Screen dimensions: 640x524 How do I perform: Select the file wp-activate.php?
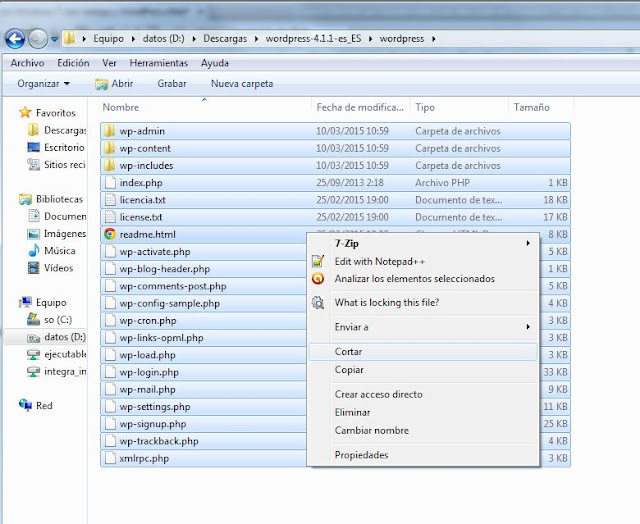(155, 251)
